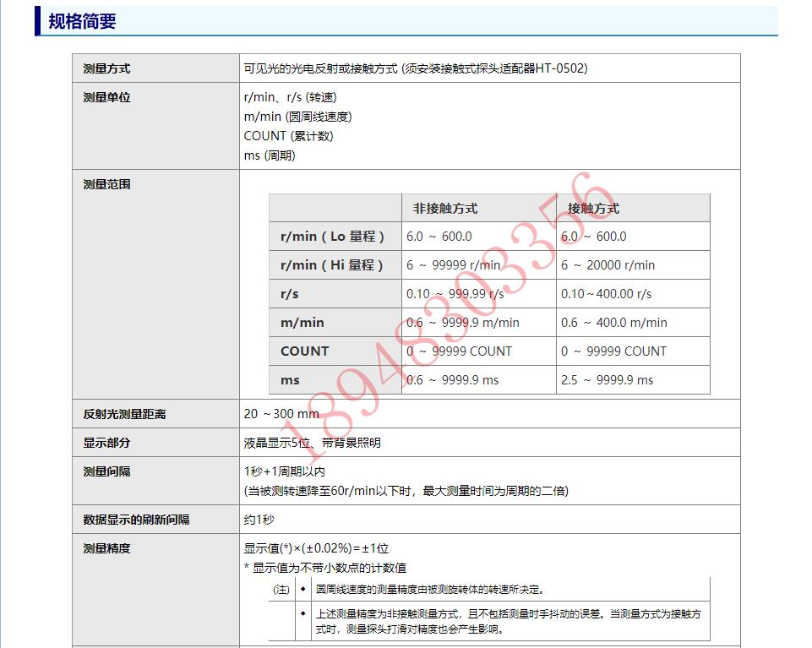Click the note '圆周线速度的测量精度由被测旋转体的转速所决定'
The width and height of the screenshot is (812, 648).
pos(430,590)
